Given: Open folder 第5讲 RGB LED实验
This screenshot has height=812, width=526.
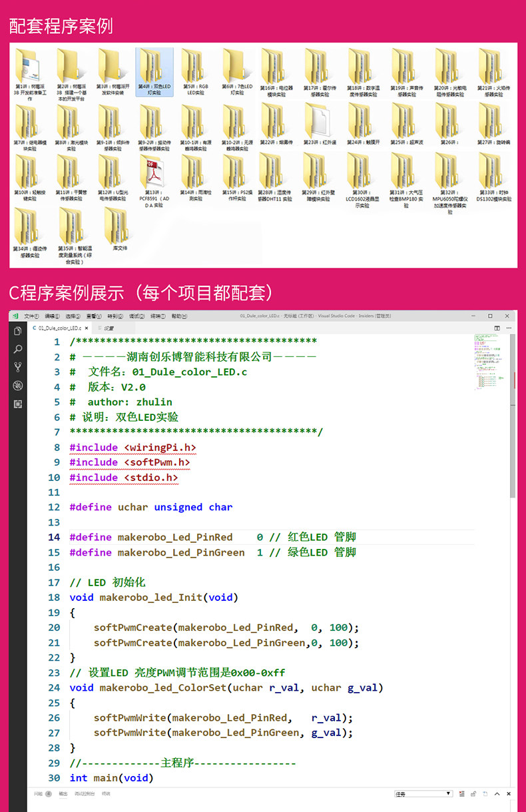Looking at the screenshot, I should click(x=194, y=72).
